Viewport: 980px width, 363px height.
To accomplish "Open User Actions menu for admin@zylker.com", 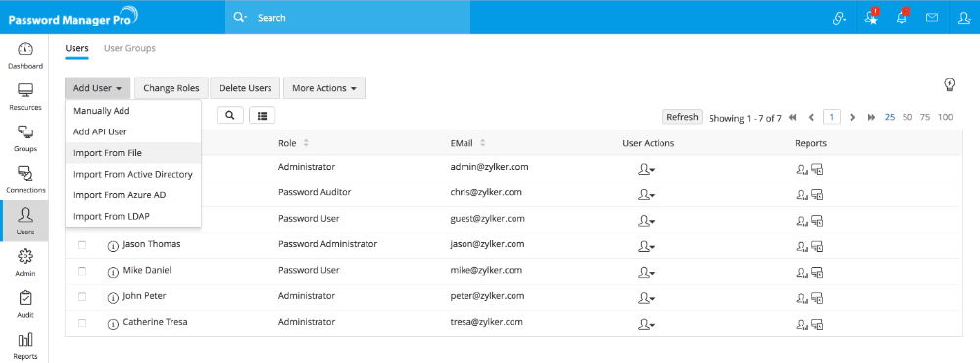I will pos(646,169).
